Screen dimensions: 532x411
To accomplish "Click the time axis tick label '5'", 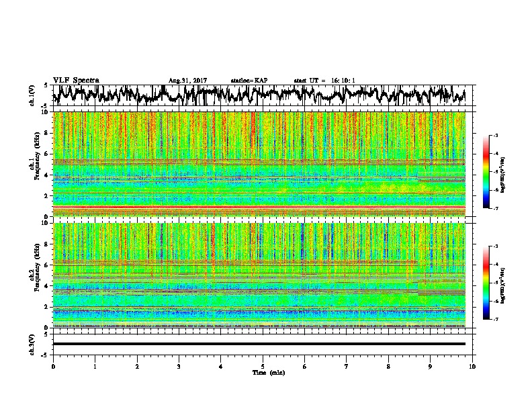I will point(263,367).
